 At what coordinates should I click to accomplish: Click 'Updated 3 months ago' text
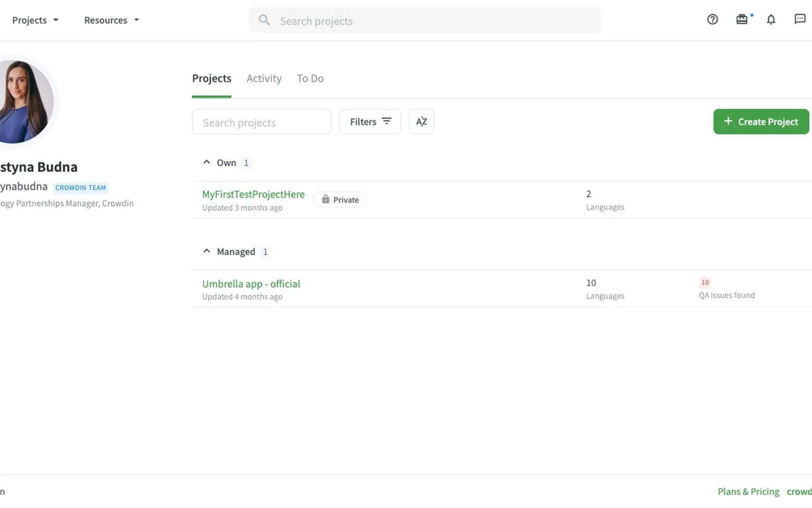(242, 208)
